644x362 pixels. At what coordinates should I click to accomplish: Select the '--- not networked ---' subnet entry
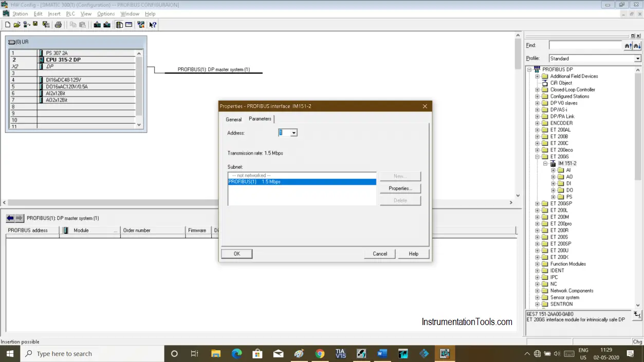(x=302, y=176)
